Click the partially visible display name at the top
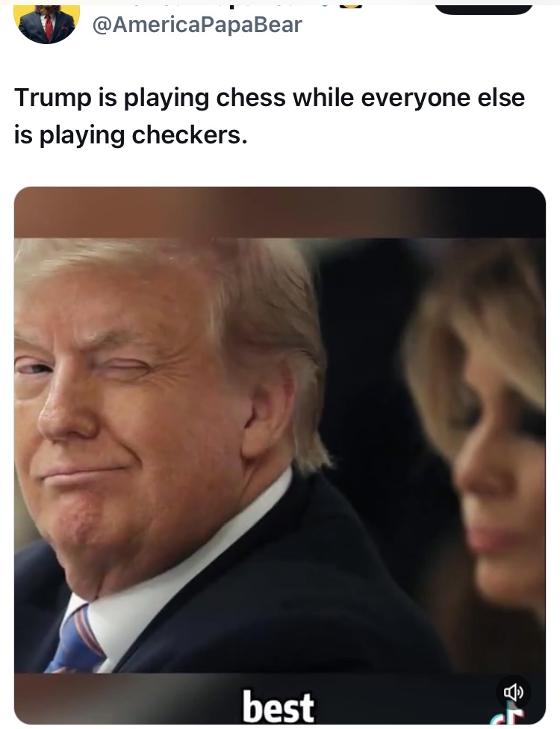The width and height of the screenshot is (560, 729). 205,7
